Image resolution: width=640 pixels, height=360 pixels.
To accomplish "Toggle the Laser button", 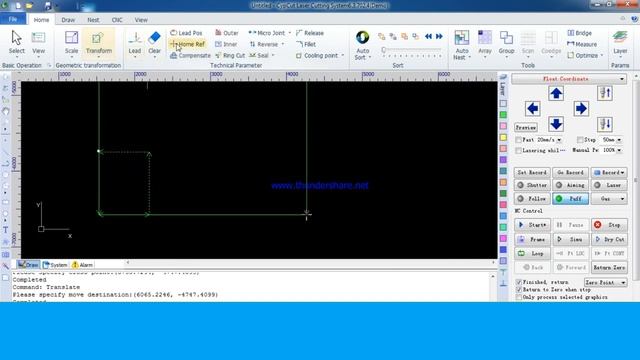I will pos(609,185).
